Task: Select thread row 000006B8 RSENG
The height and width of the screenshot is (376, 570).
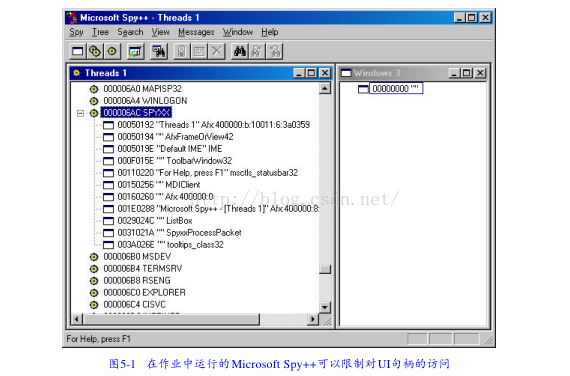Action: click(x=137, y=281)
